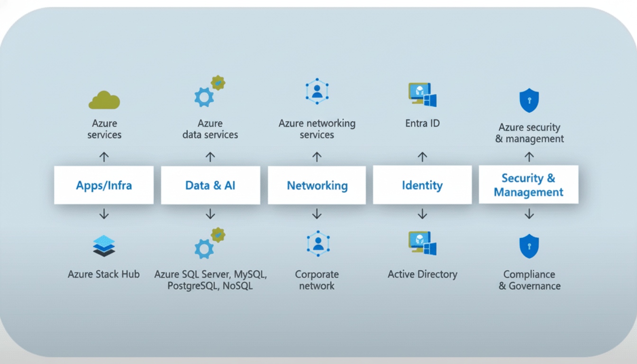The width and height of the screenshot is (637, 364).
Task: Open the Security & Management box
Action: click(528, 185)
